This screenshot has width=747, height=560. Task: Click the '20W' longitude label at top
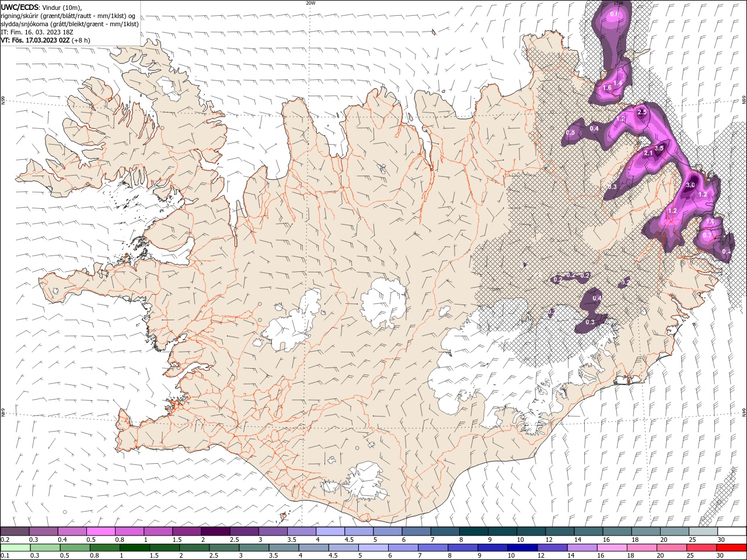click(x=310, y=3)
